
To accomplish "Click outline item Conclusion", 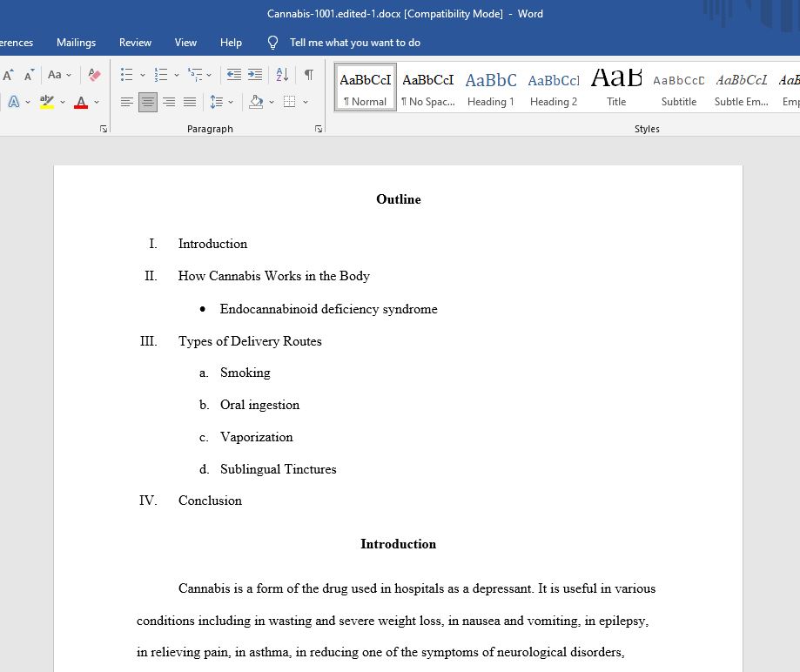I will (x=210, y=501).
